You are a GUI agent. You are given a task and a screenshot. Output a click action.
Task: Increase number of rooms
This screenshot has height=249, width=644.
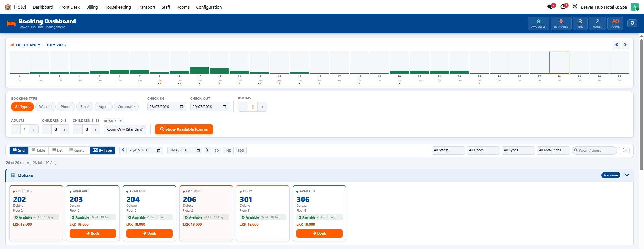[262, 107]
